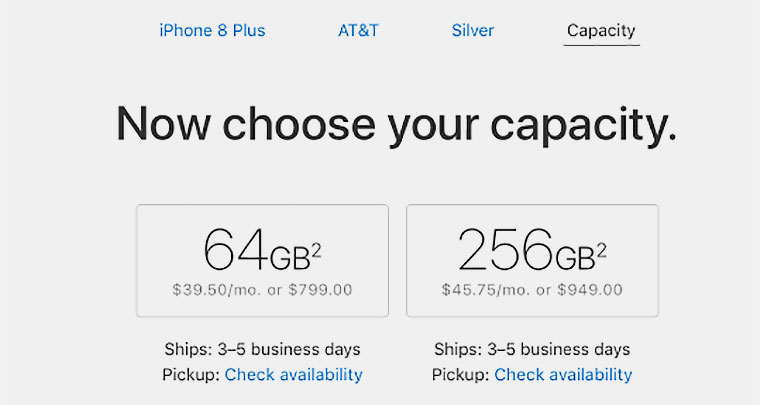
Task: Click the shipping estimate under 256GB option
Action: click(532, 349)
